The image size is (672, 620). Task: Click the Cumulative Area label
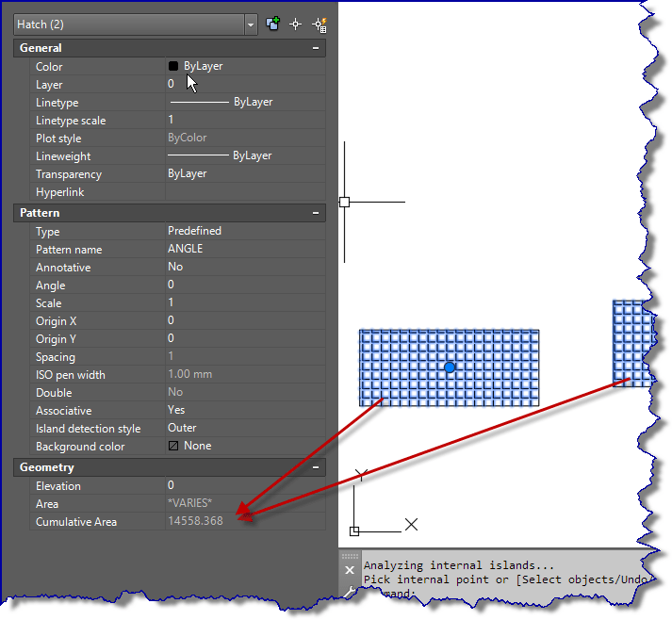pos(76,522)
